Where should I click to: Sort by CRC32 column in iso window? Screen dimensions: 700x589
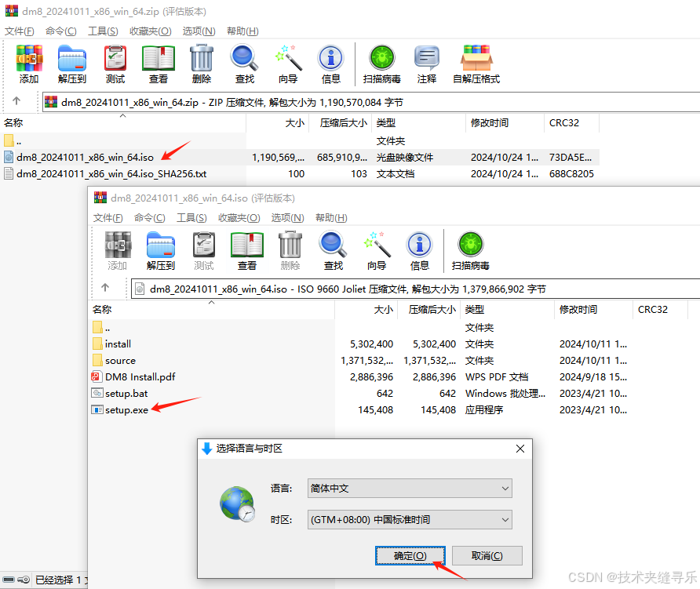pos(660,309)
